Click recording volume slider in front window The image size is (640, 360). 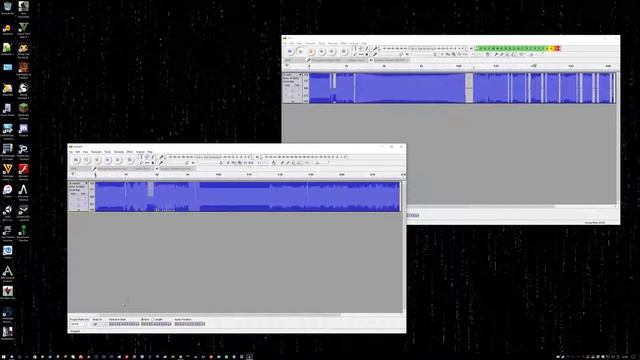176,163
